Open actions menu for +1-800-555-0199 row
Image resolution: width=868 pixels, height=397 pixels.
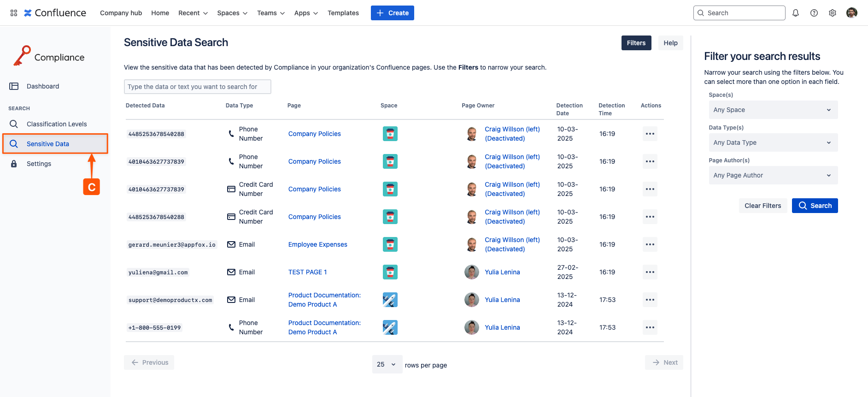pos(650,327)
